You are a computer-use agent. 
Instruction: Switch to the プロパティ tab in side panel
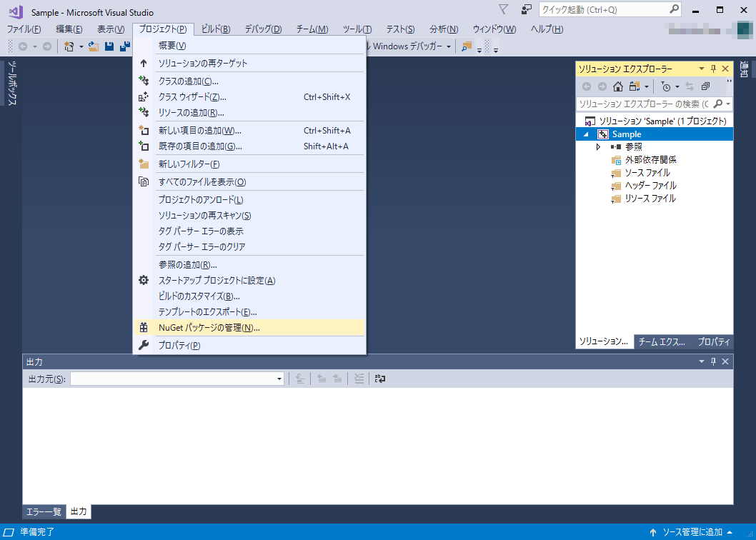pos(714,342)
